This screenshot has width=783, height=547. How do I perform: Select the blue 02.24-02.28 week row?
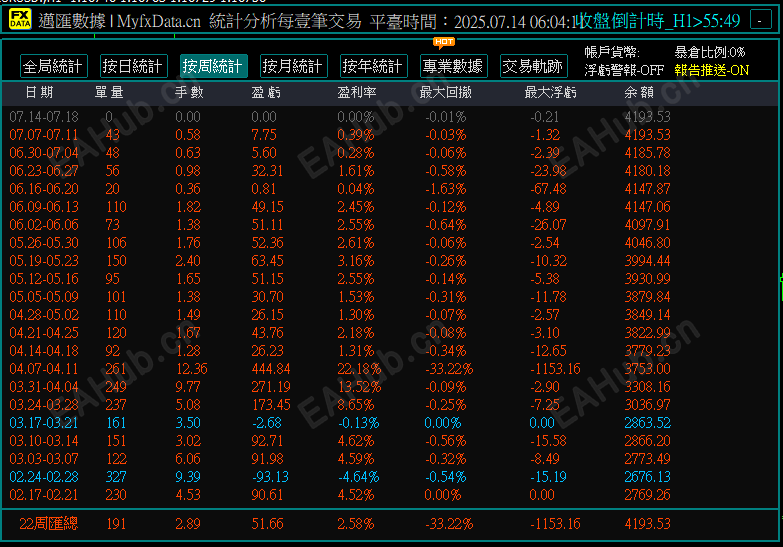340,477
